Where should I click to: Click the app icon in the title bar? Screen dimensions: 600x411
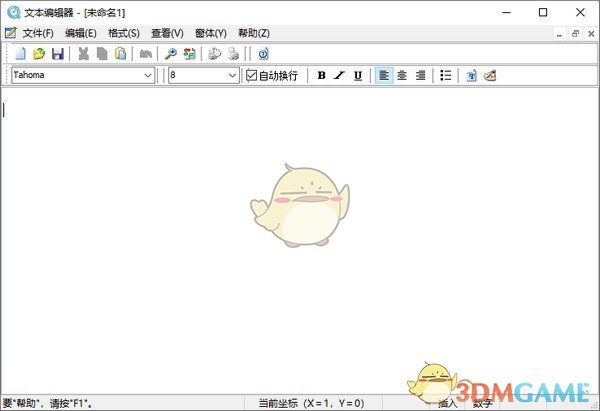coord(13,12)
